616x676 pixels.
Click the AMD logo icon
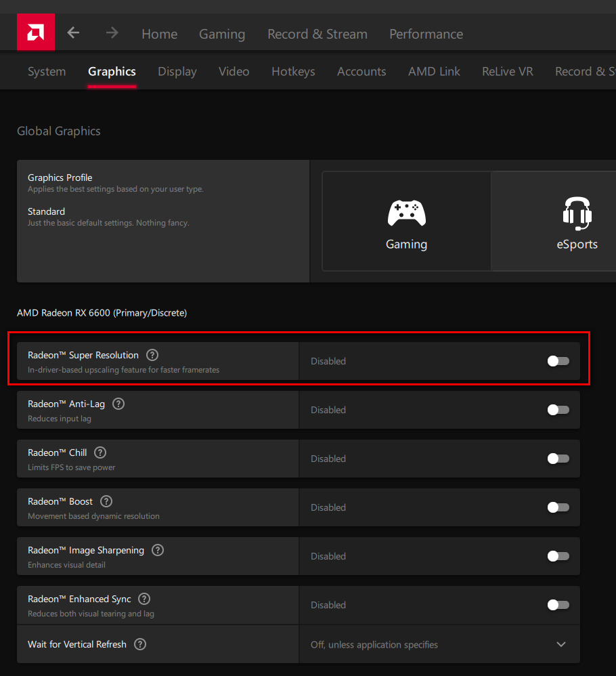tap(36, 33)
